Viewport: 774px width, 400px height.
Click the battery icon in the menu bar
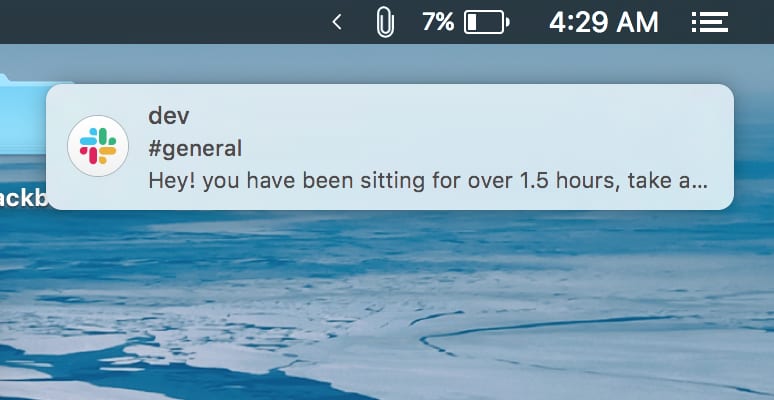pos(487,22)
